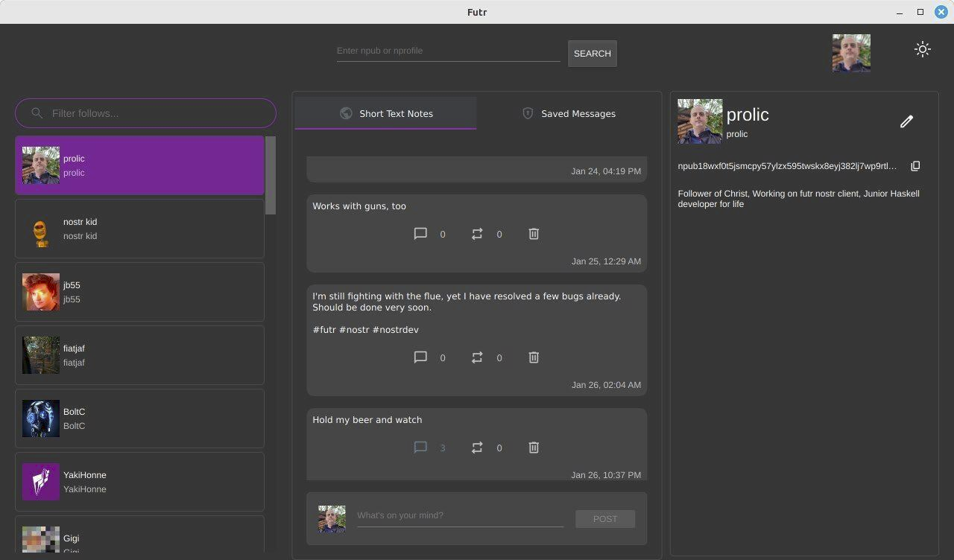
Task: Switch to the Short Text Notes tab
Action: tap(385, 113)
